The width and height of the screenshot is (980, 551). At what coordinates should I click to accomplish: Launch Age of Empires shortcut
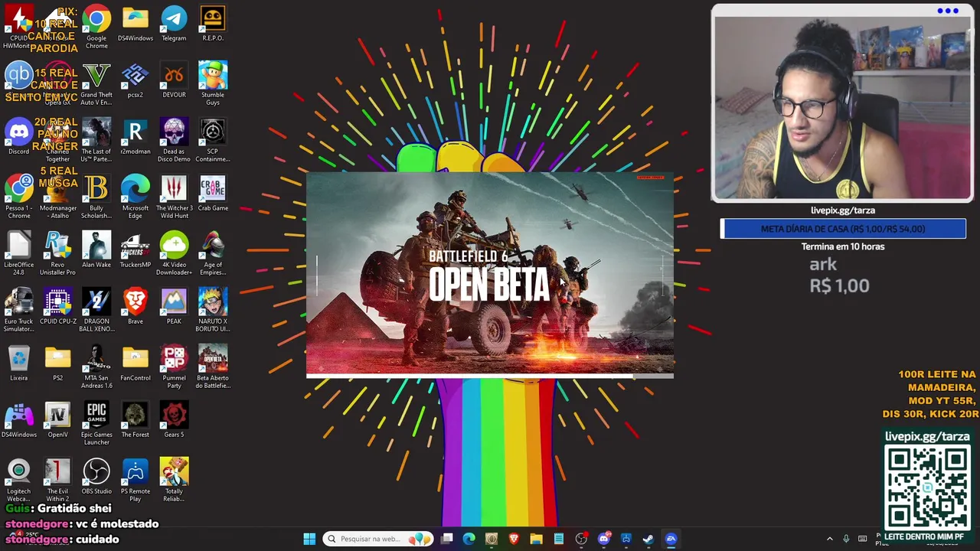click(x=213, y=253)
